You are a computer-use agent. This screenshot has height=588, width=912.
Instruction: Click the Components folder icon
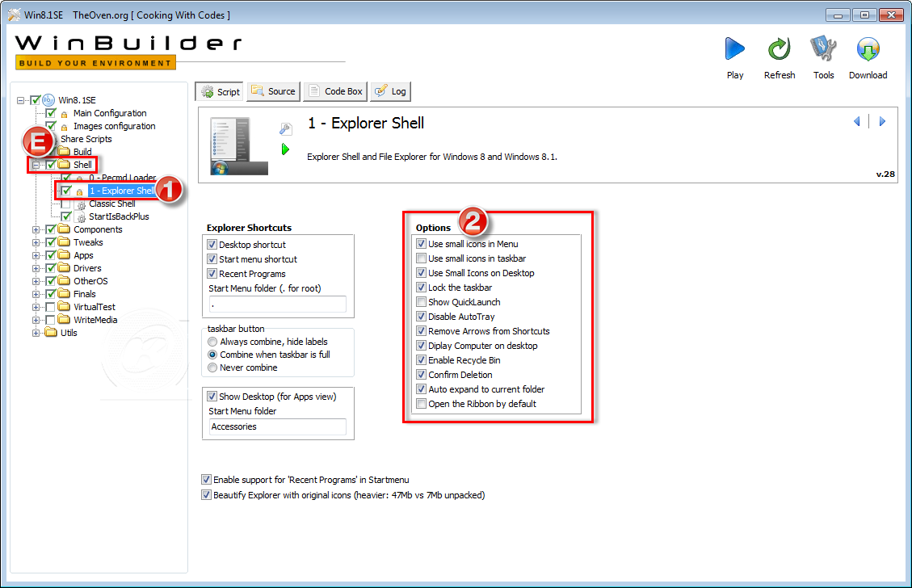[64, 229]
